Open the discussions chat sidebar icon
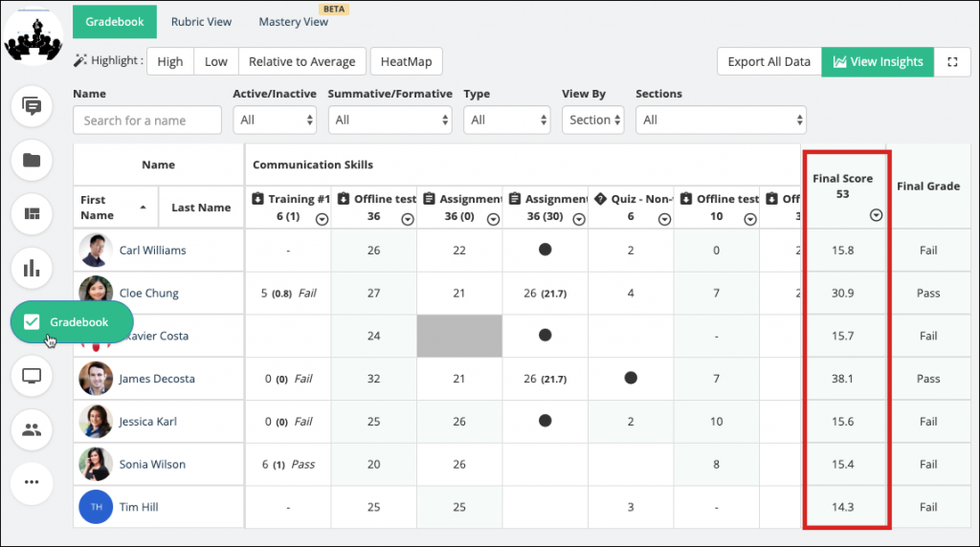The width and height of the screenshot is (980, 547). (32, 107)
